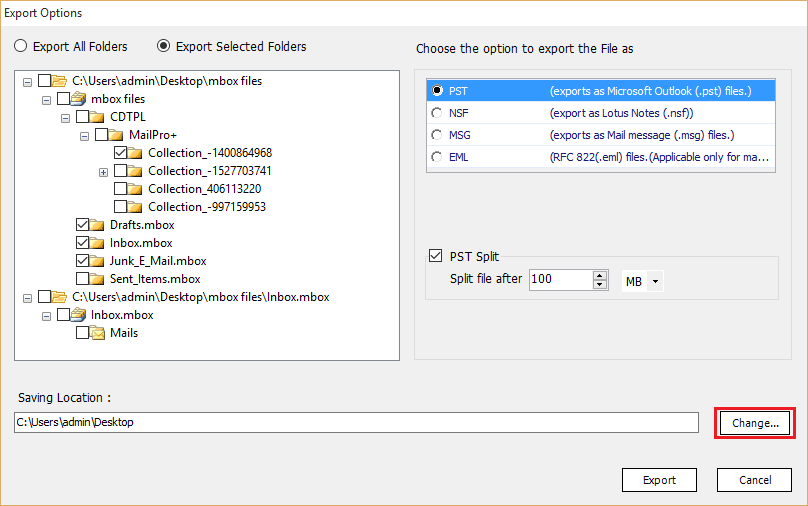The height and width of the screenshot is (506, 808).
Task: Increase split size with the up arrow
Action: coord(599,275)
